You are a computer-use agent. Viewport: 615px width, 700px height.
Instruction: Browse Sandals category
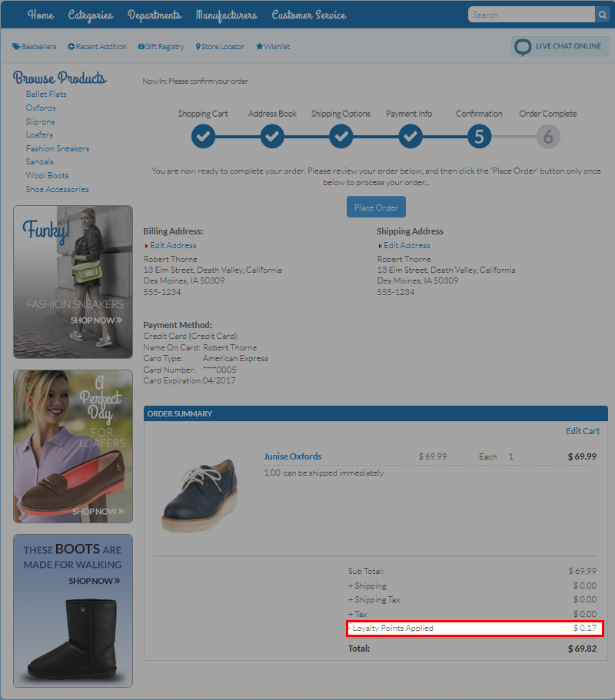pyautogui.click(x=40, y=161)
